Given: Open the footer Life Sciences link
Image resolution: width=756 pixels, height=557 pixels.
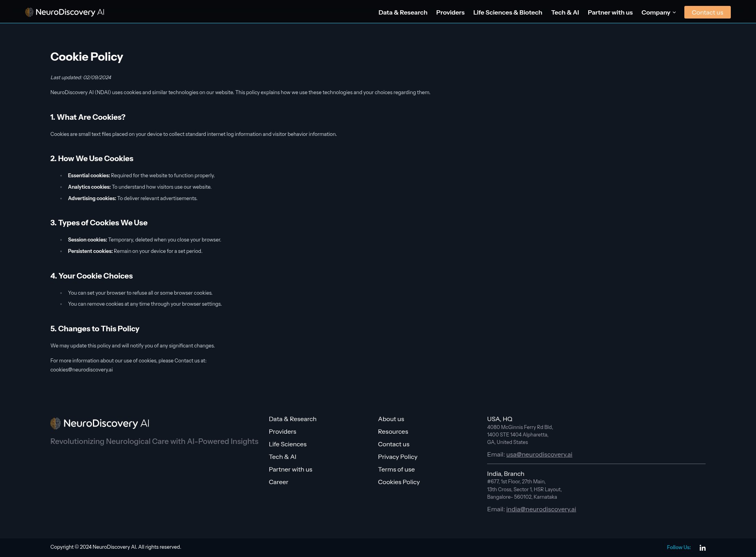Looking at the screenshot, I should 287,444.
